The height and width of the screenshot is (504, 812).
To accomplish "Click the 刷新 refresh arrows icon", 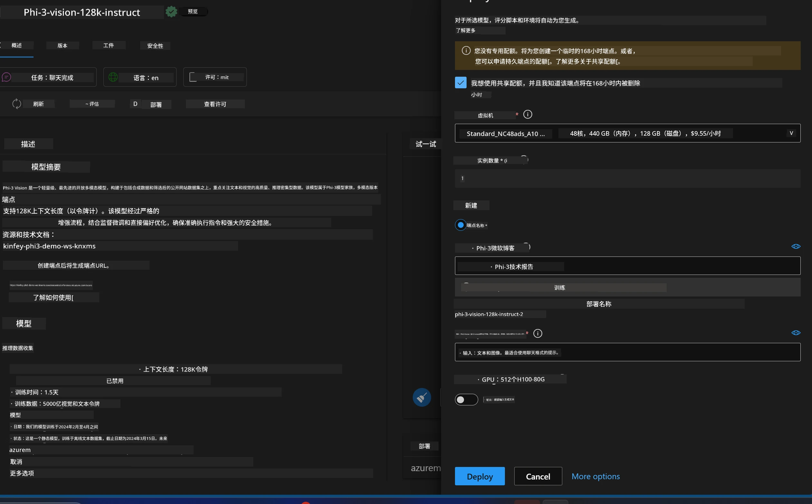I will 17,104.
